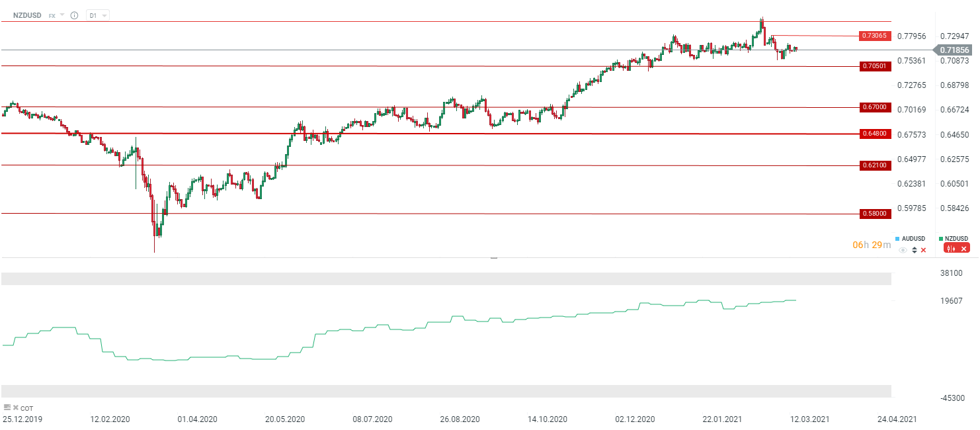Click the NZDUSD symbol name

point(28,15)
